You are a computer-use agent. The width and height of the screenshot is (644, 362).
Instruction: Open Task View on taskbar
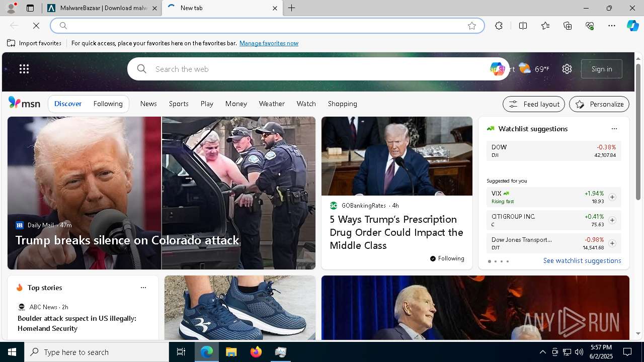pyautogui.click(x=181, y=352)
